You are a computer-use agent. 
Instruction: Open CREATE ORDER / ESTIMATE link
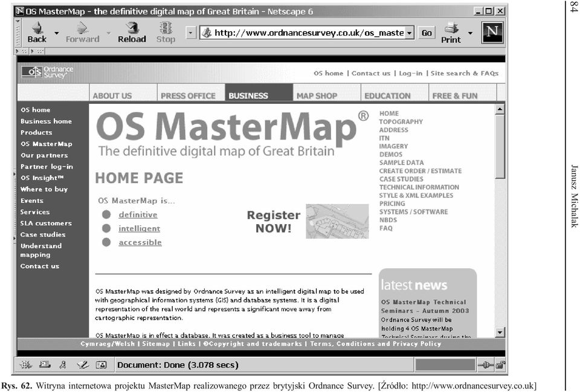click(420, 171)
